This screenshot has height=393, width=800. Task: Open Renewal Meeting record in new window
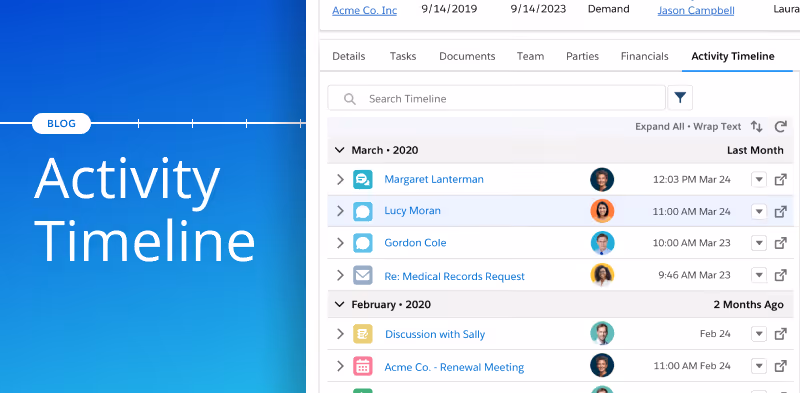point(781,366)
